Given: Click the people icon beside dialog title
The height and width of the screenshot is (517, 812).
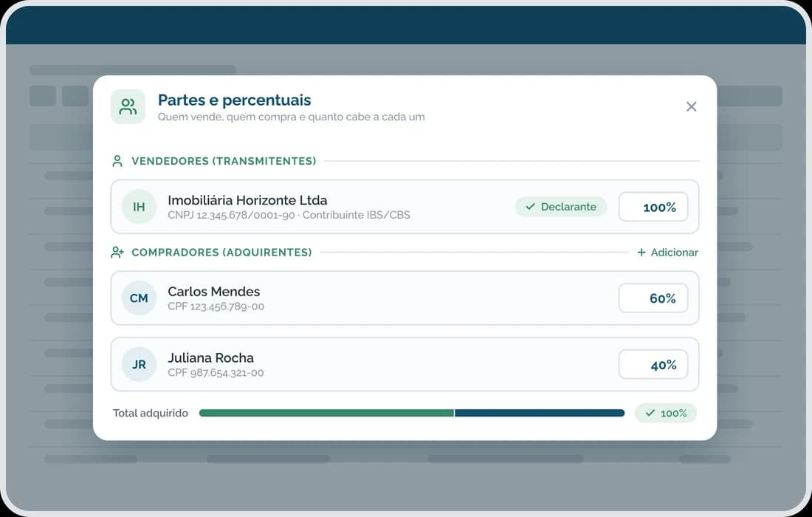Looking at the screenshot, I should pyautogui.click(x=128, y=106).
